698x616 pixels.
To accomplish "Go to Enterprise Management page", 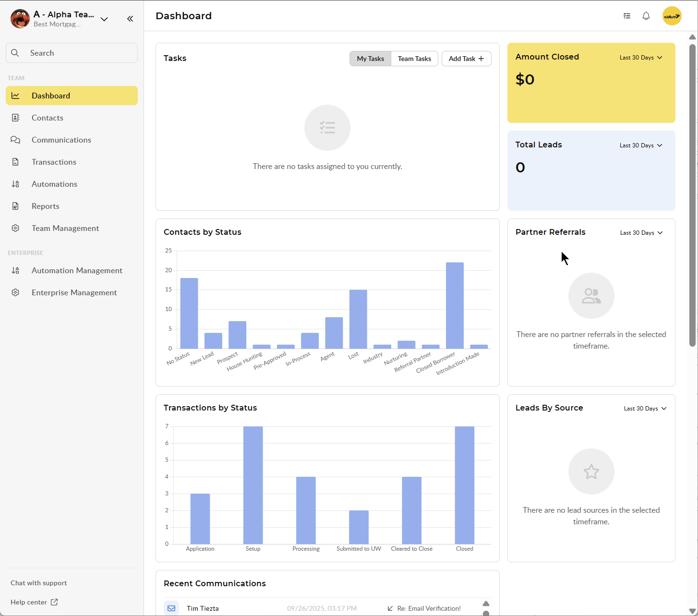I will (x=74, y=292).
